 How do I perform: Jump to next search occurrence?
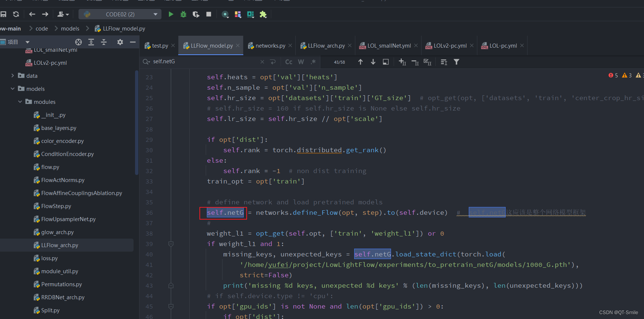[x=373, y=62]
